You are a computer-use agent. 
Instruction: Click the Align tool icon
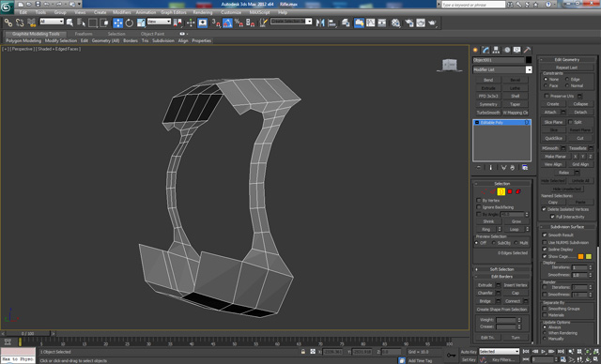(x=331, y=23)
